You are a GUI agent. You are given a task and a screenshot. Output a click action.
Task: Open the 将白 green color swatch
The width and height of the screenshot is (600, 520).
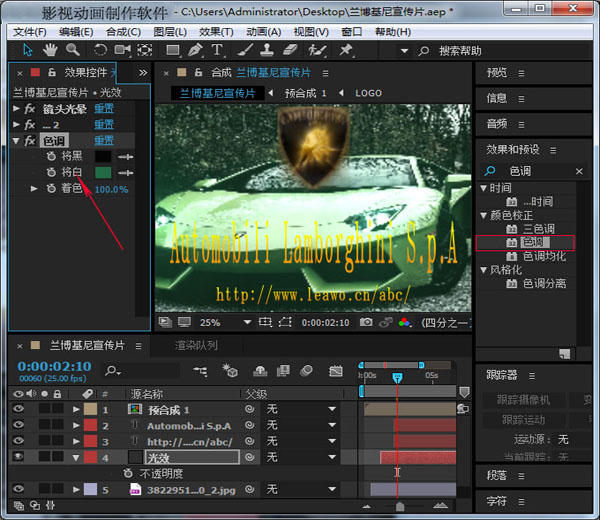[x=103, y=173]
